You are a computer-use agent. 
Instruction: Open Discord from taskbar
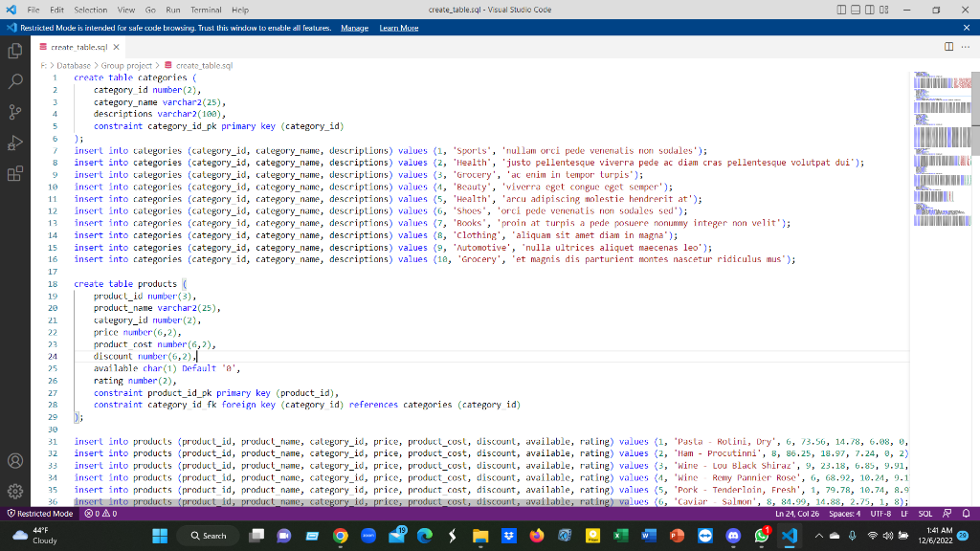[733, 536]
